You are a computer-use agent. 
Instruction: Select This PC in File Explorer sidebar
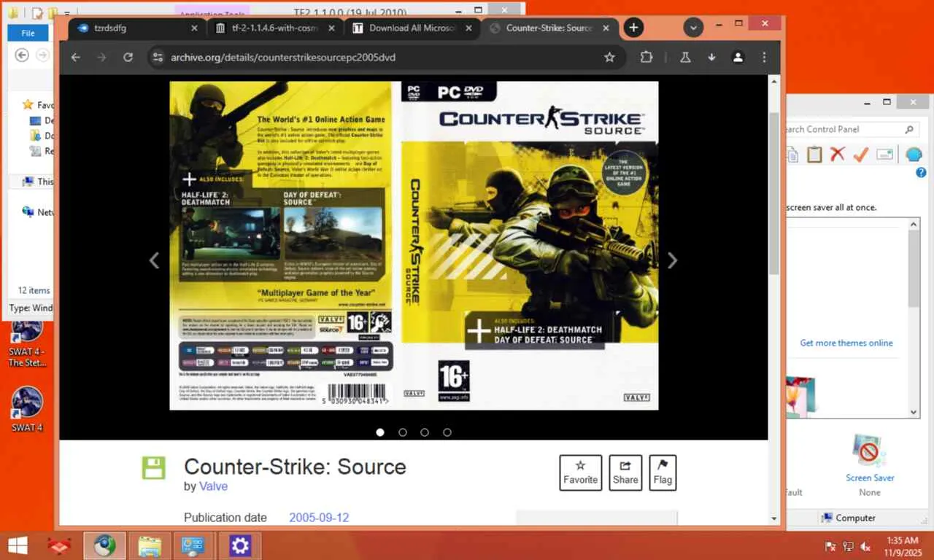tap(37, 182)
